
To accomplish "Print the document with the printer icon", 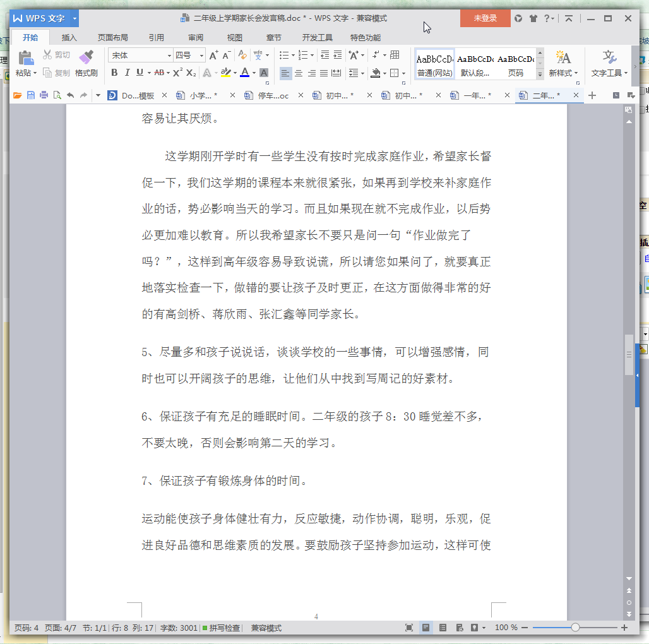I will coord(44,95).
